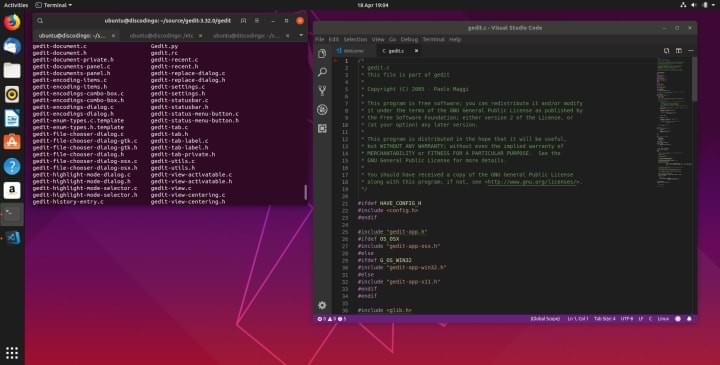Open notifications bell in VS Code status bar
Image resolution: width=720 pixels, height=365 pixels.
(689, 319)
